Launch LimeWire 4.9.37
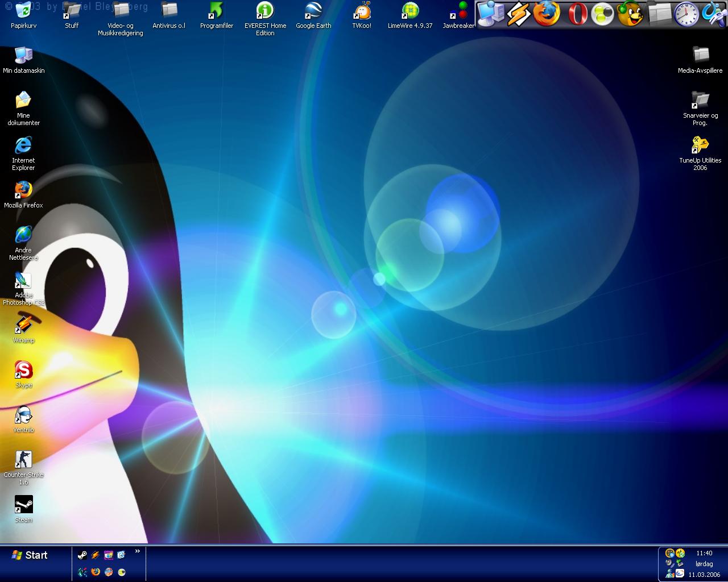This screenshot has height=582, width=728. pos(410,15)
